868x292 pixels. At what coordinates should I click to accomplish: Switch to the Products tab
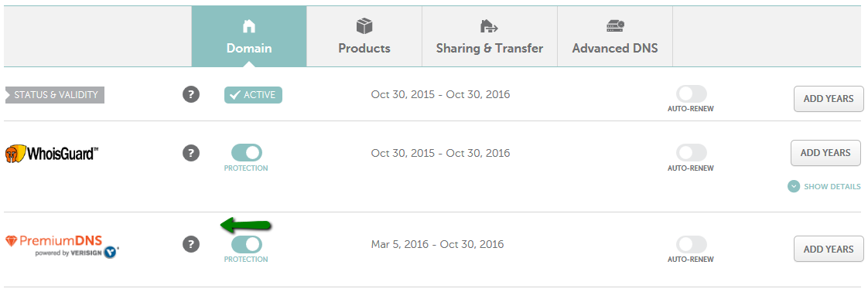pos(364,36)
